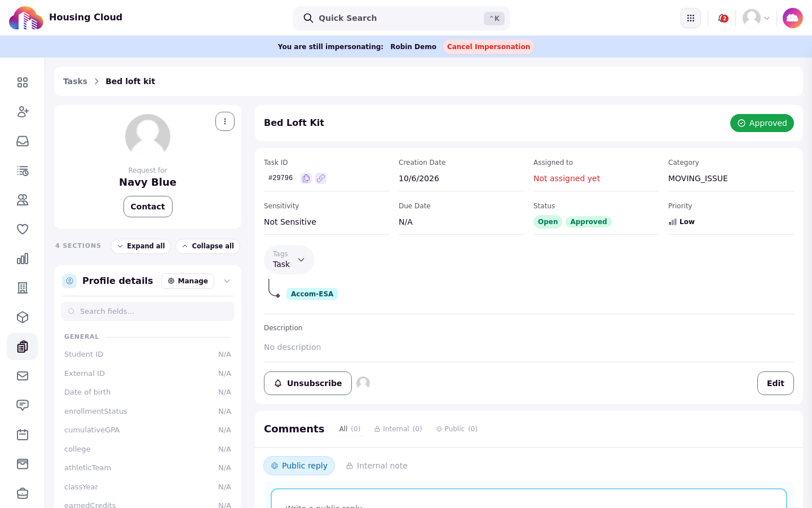Image resolution: width=812 pixels, height=508 pixels.
Task: Switch to Public comments tab
Action: [457, 429]
